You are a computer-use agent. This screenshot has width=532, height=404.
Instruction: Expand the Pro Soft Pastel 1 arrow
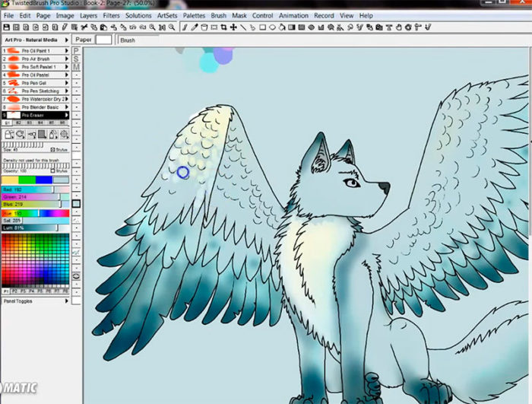(67, 67)
